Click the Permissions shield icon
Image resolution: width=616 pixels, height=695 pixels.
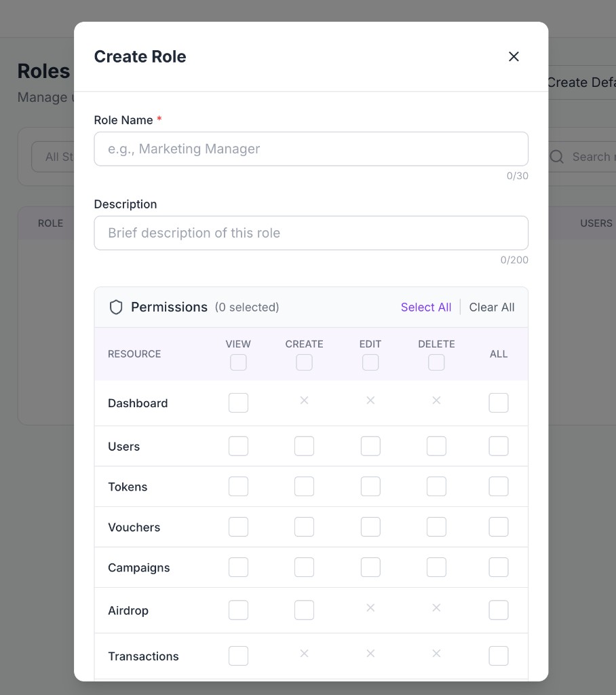click(116, 307)
